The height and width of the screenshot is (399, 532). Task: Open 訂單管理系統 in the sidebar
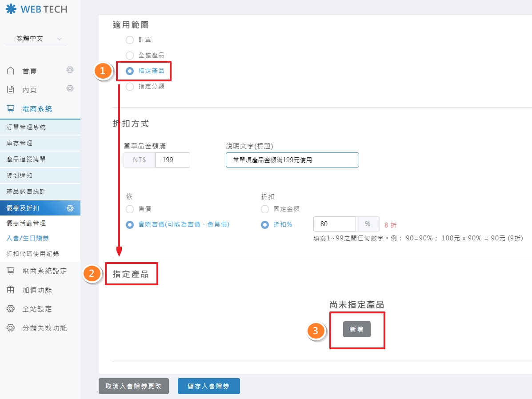coord(26,128)
